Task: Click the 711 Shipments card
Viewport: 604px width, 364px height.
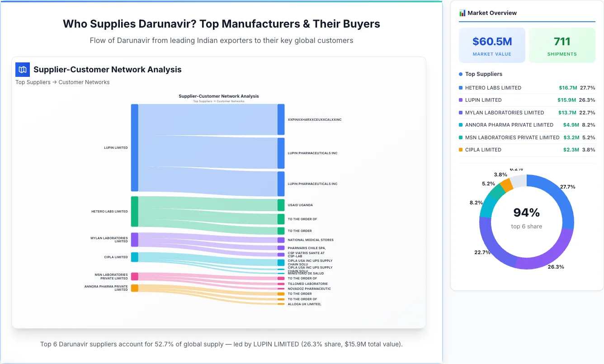Action: (x=562, y=45)
